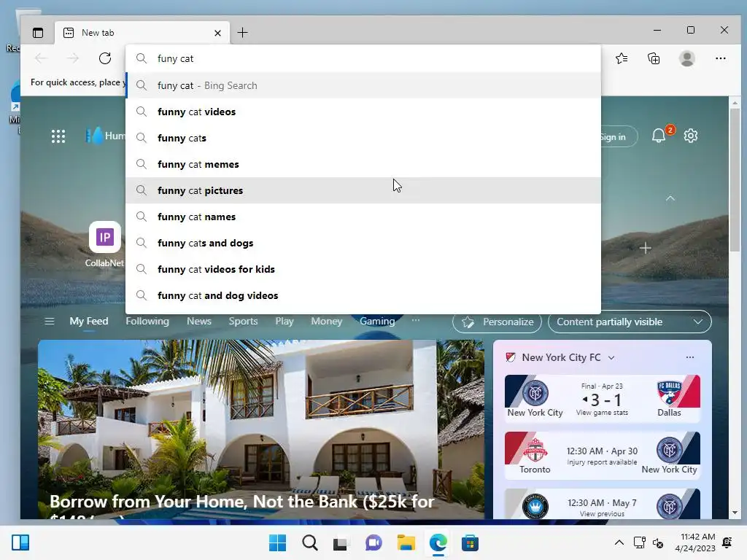Open the Collections icon
The height and width of the screenshot is (560, 747).
(x=654, y=58)
